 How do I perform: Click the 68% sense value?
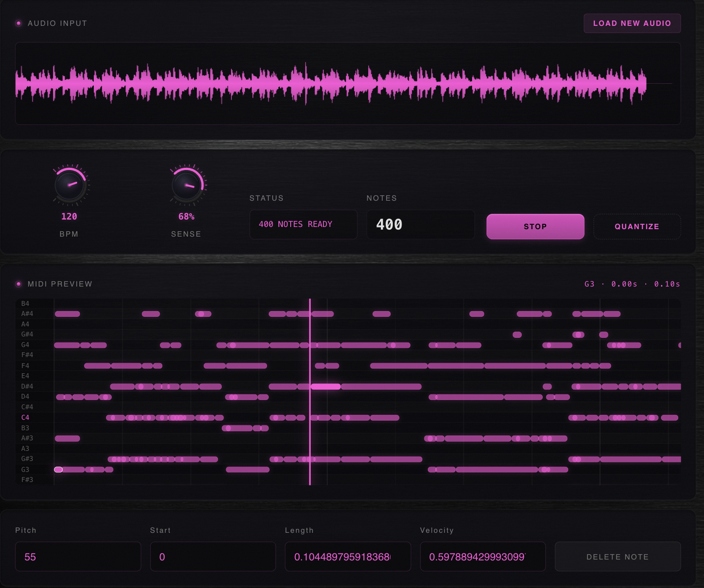186,216
